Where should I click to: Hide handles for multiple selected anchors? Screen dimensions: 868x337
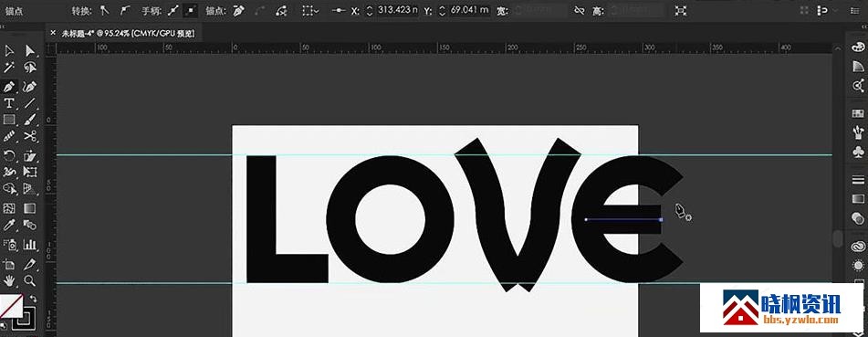pyautogui.click(x=191, y=10)
